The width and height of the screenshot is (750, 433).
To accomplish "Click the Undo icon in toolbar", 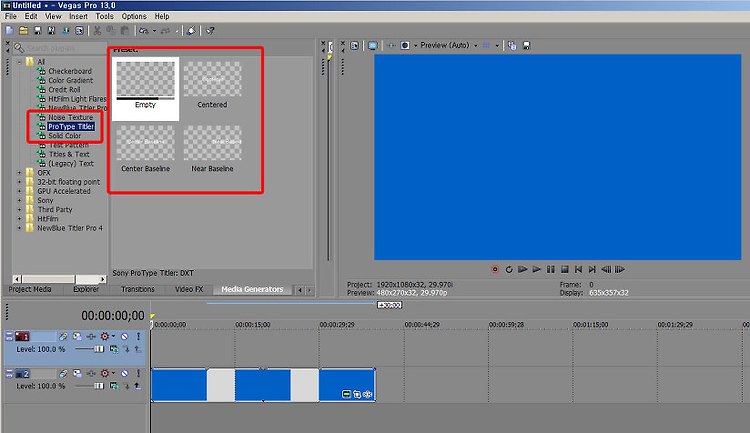I will point(143,31).
